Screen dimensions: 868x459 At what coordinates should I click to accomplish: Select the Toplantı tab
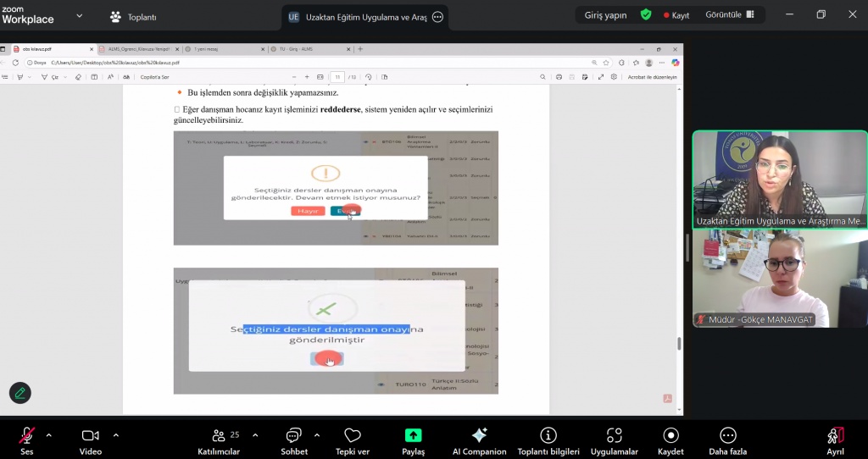coord(133,17)
